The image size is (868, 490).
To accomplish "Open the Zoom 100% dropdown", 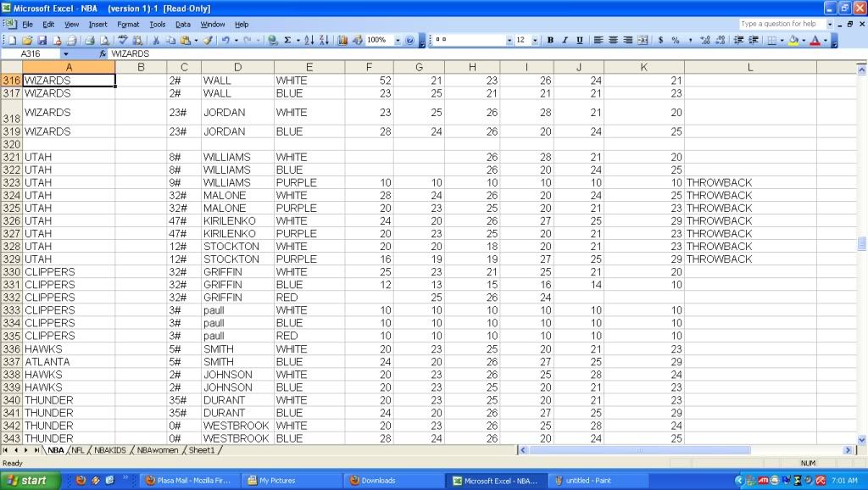I will pos(398,40).
